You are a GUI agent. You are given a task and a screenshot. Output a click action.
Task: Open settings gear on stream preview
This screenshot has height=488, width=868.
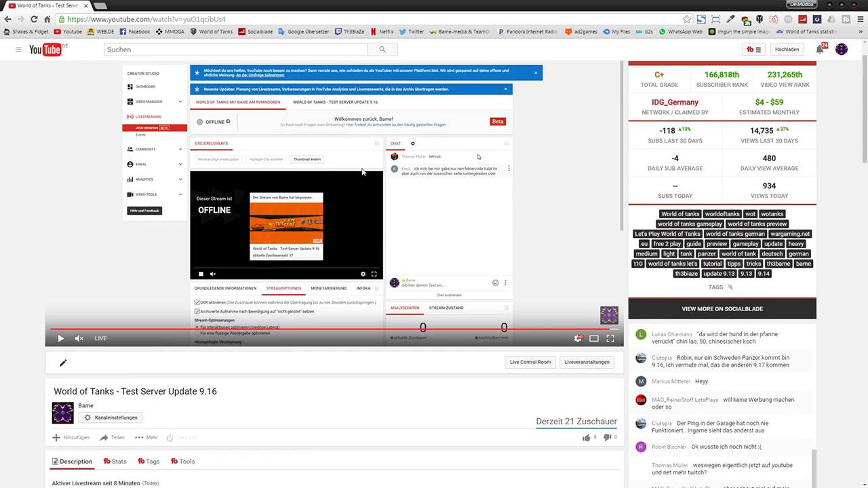363,274
